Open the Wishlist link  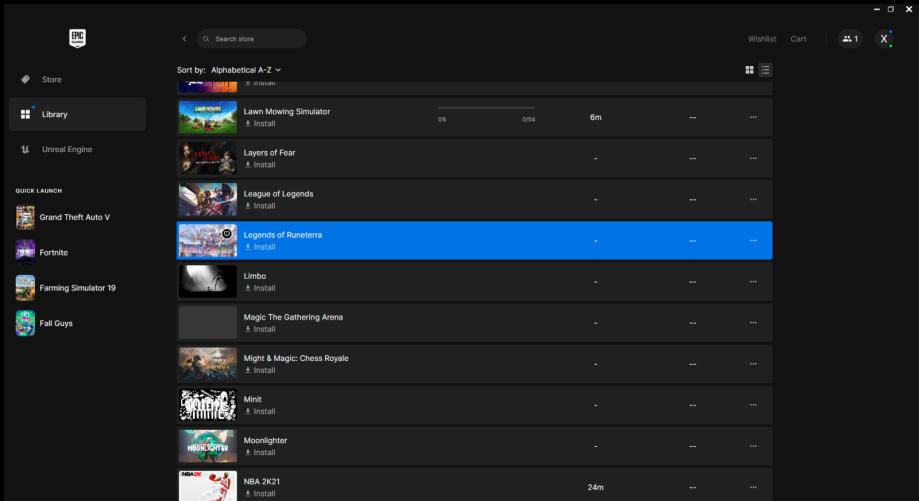click(x=761, y=39)
